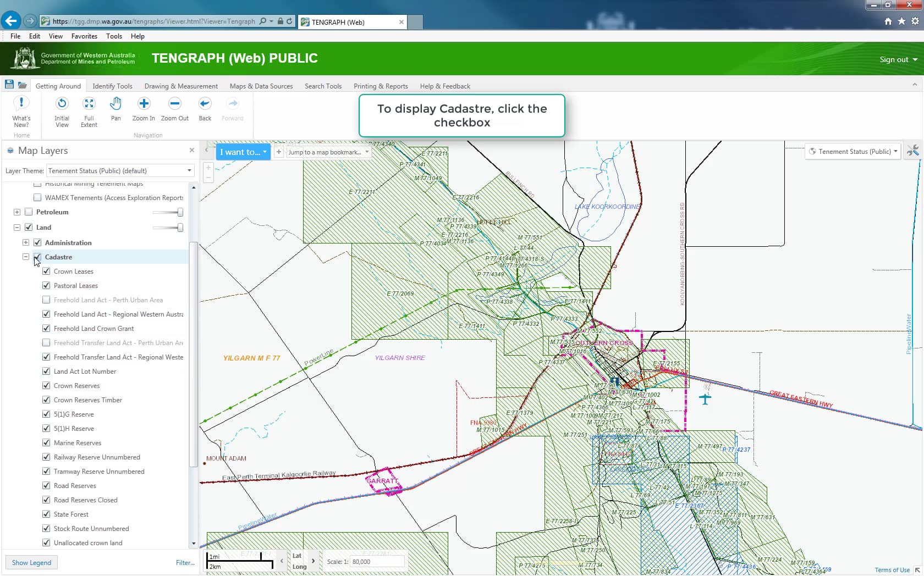924x576 pixels.
Task: Open the Printing & Reports tab
Action: point(381,86)
